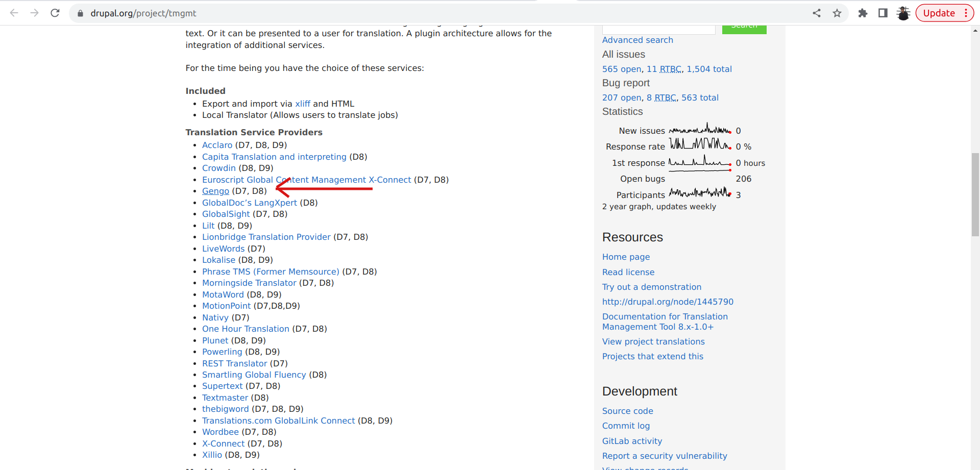The height and width of the screenshot is (470, 980).
Task: Open Capita Translation and interpreting link
Action: click(x=274, y=157)
